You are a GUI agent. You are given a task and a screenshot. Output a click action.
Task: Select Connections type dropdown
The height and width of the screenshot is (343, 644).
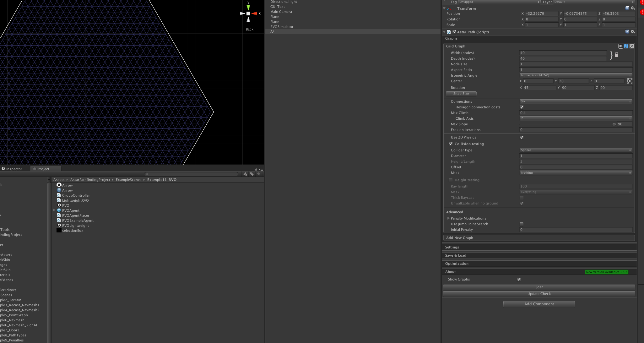(575, 101)
